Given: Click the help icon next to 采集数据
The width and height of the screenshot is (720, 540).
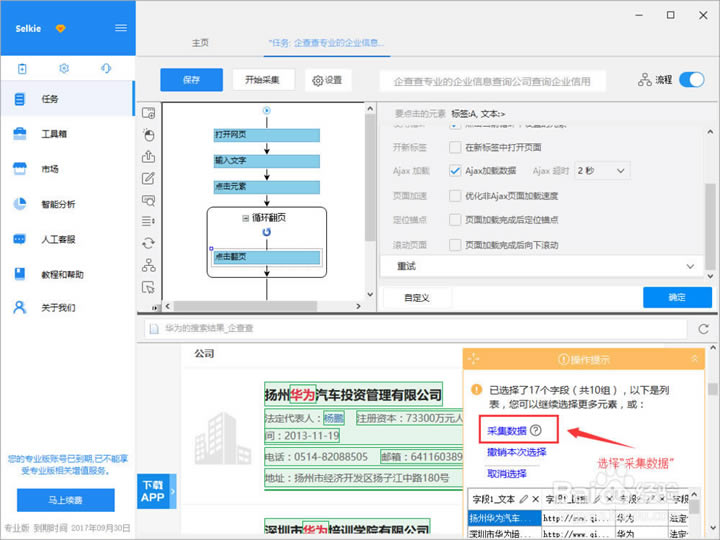Looking at the screenshot, I should (536, 430).
